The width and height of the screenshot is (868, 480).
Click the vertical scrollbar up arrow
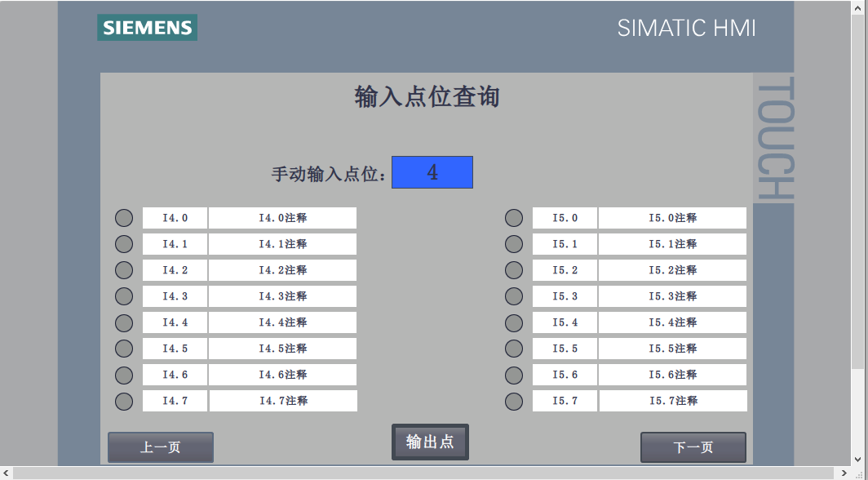point(860,7)
